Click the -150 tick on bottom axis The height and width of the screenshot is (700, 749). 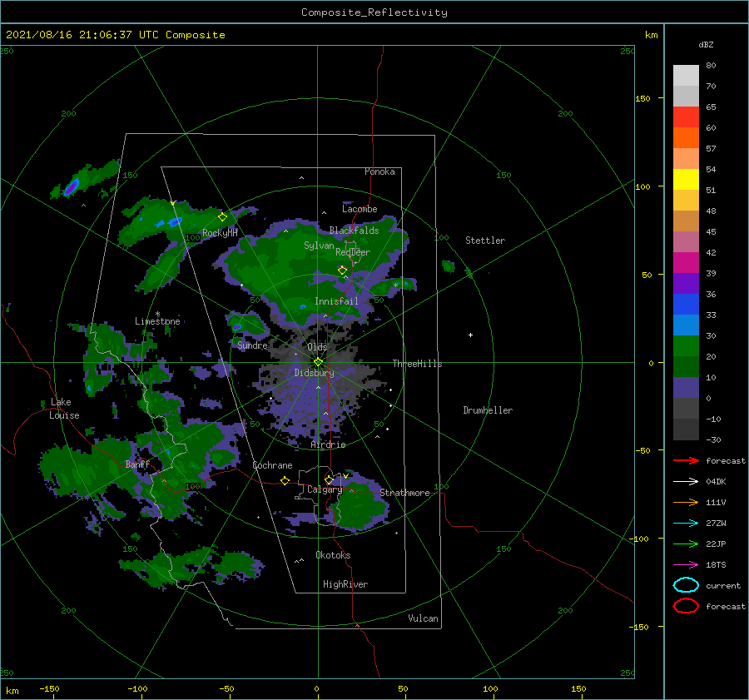pos(49,688)
